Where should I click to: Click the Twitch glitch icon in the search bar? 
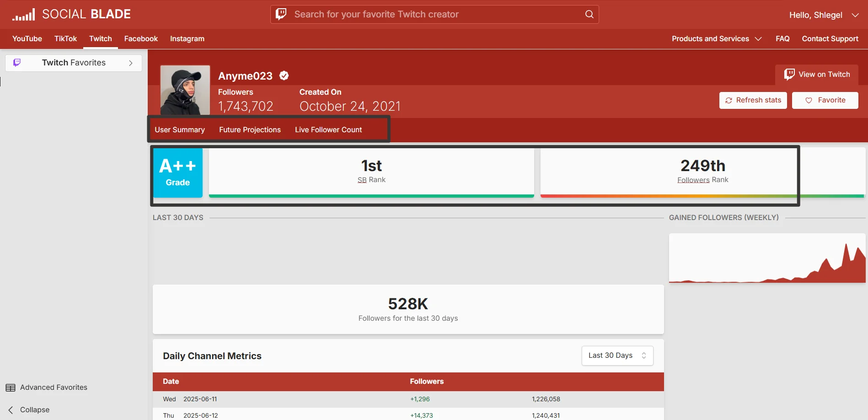281,14
